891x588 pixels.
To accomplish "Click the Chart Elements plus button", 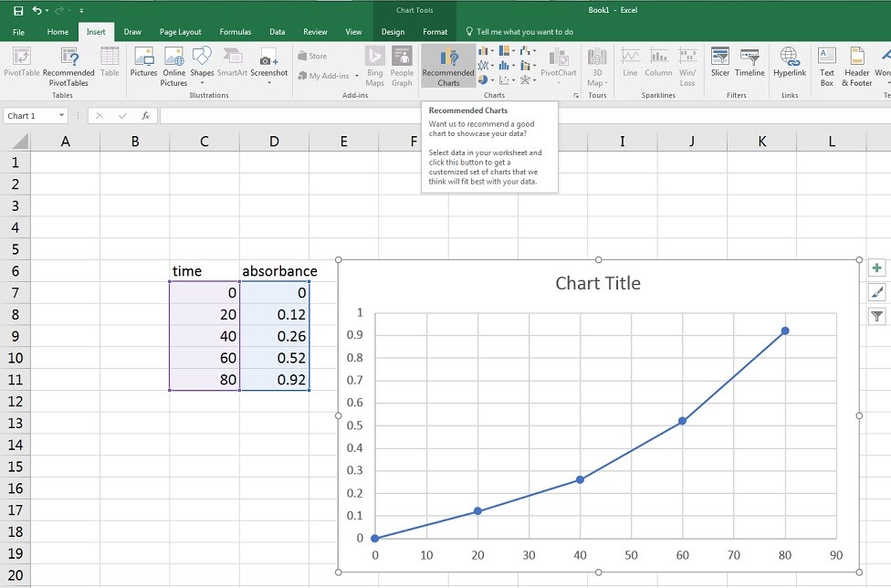I will tap(876, 268).
